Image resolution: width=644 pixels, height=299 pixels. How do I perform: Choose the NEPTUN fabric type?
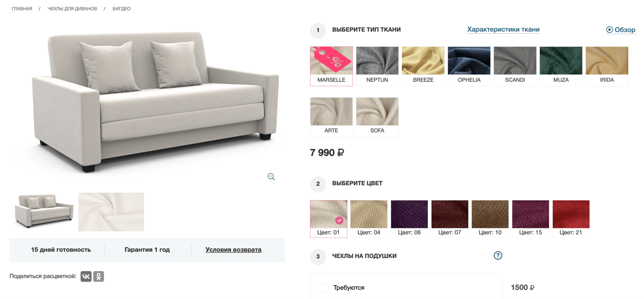tap(377, 66)
